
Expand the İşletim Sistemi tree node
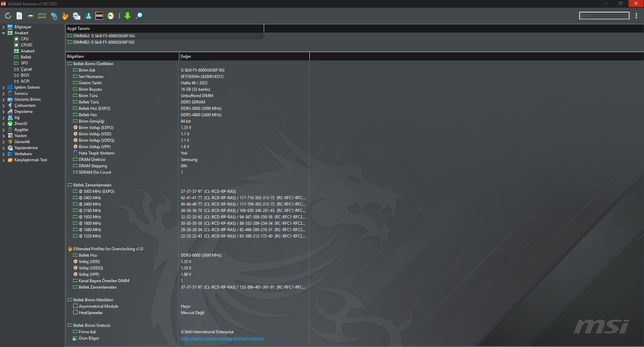[4, 87]
